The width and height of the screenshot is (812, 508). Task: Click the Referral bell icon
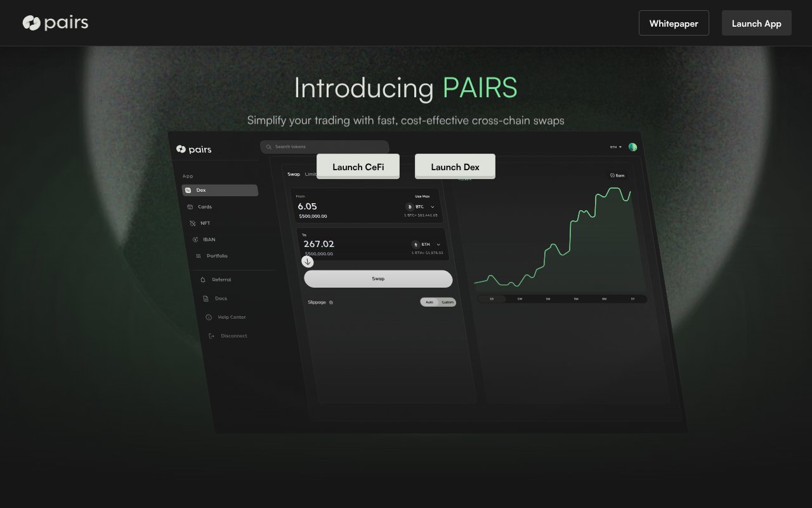coord(203,279)
